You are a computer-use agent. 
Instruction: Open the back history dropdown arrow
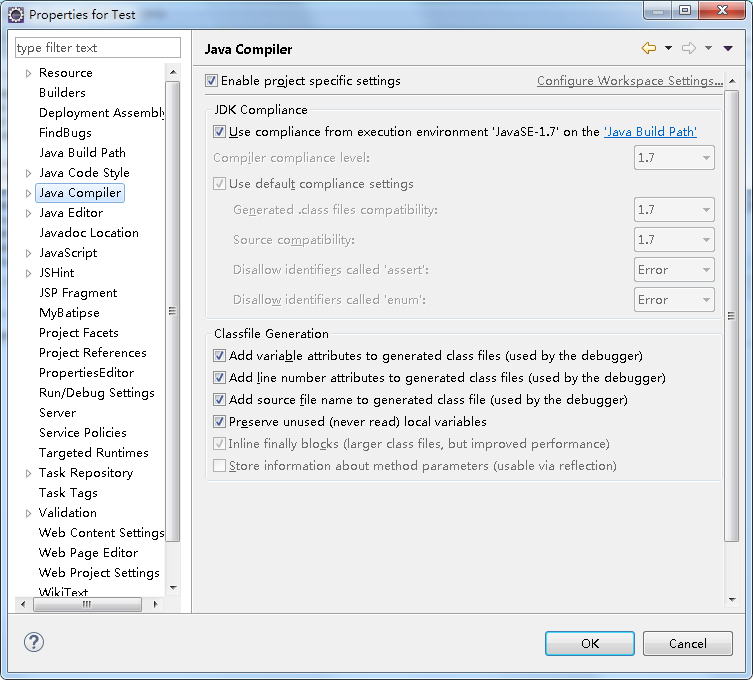668,48
